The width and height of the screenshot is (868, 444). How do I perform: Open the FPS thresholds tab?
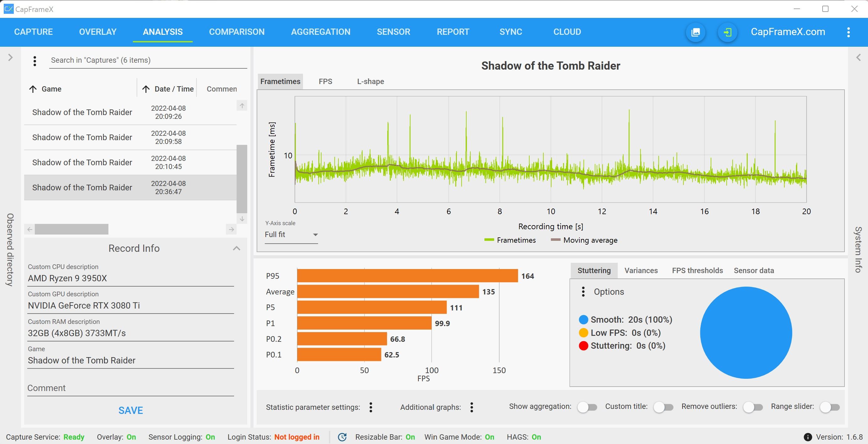pos(697,271)
